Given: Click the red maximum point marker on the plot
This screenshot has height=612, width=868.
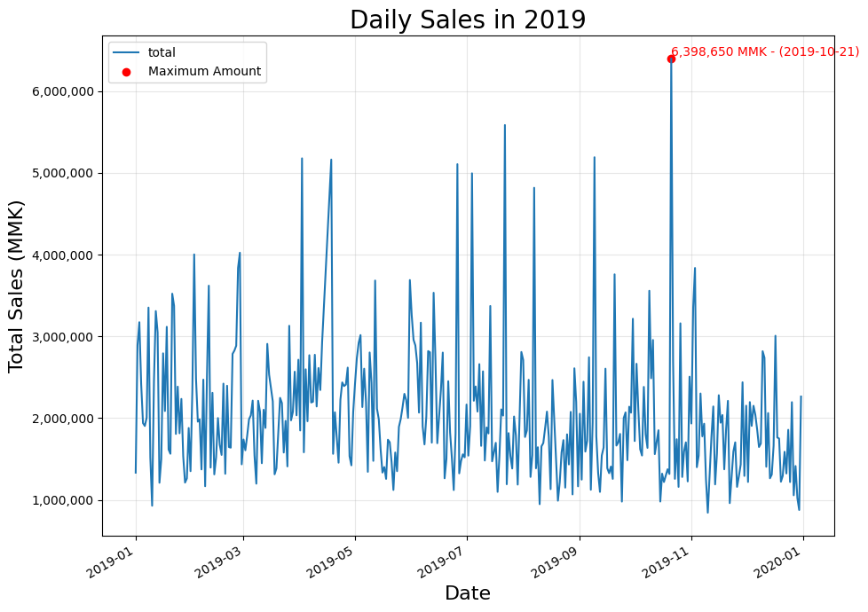Looking at the screenshot, I should tap(671, 59).
